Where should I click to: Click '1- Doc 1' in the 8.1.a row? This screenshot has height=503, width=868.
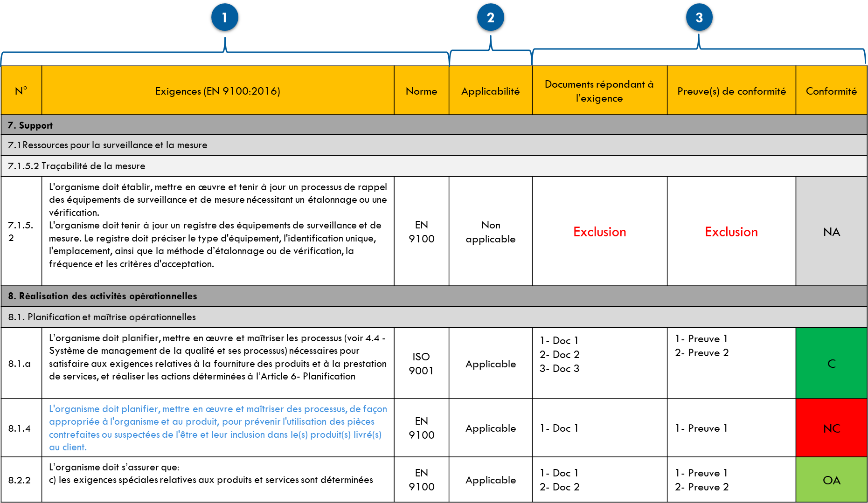point(559,340)
